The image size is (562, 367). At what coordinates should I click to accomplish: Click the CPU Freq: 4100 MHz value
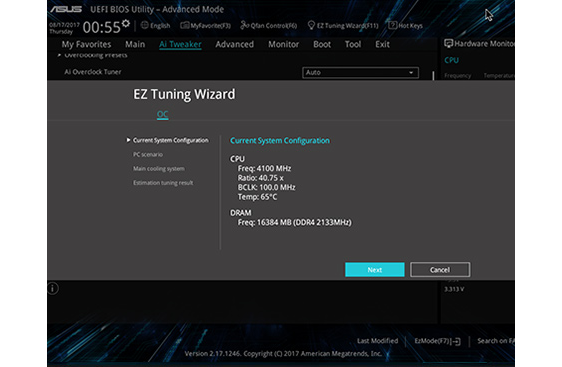point(264,168)
